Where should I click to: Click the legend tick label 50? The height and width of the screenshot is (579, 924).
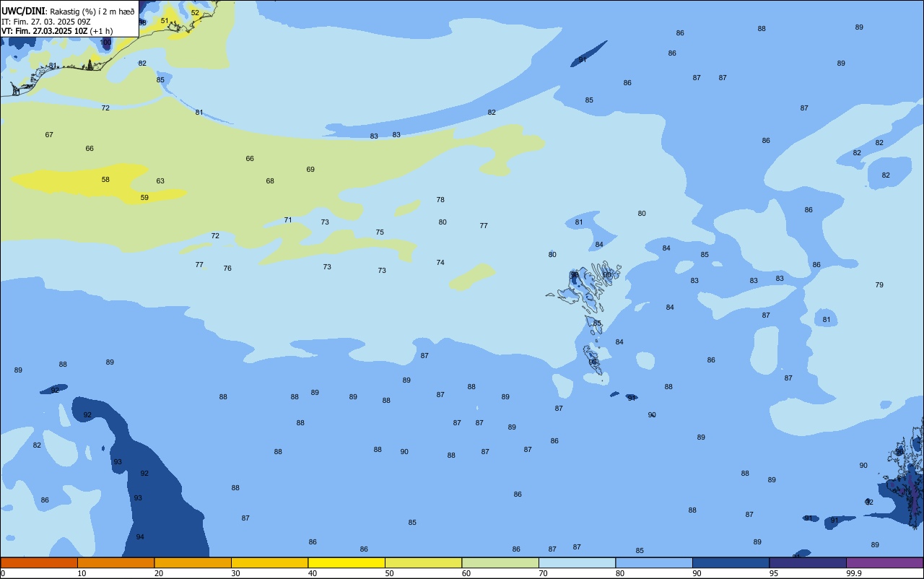(389, 573)
